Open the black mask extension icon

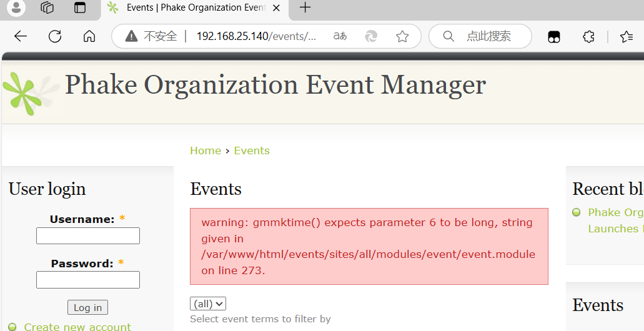click(554, 37)
